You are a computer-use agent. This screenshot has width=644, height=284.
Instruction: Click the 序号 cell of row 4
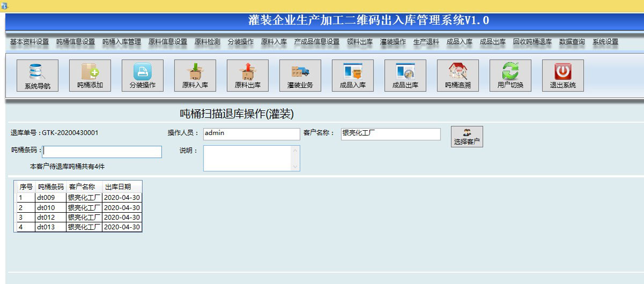point(26,227)
